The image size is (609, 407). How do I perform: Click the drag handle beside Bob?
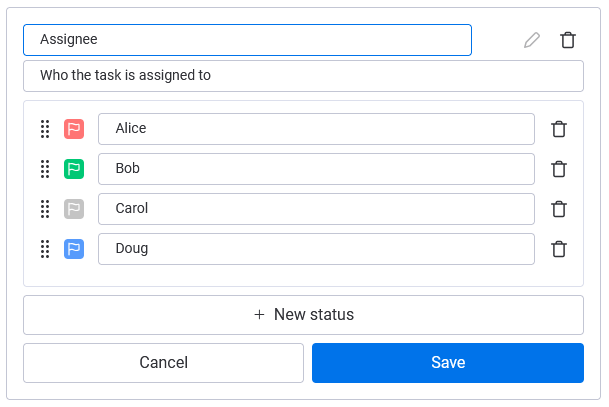coord(45,169)
